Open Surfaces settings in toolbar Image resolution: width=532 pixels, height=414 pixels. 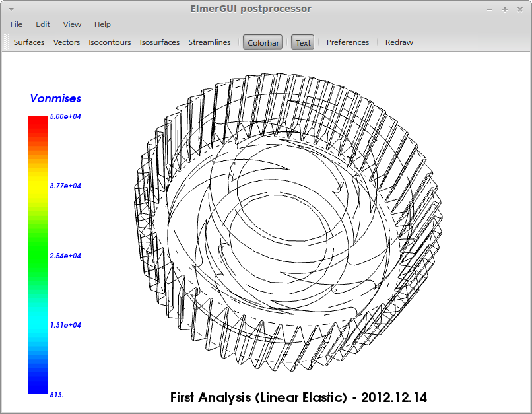click(x=29, y=42)
